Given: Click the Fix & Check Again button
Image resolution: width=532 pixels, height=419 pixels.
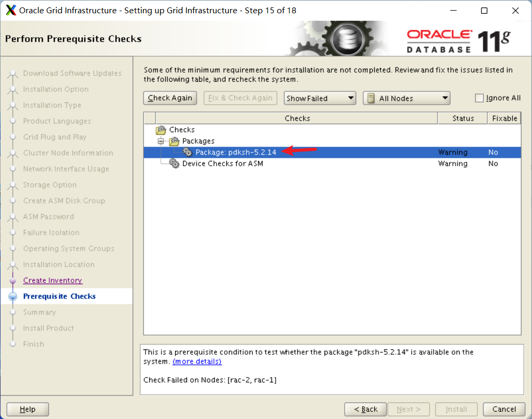Looking at the screenshot, I should tap(240, 98).
